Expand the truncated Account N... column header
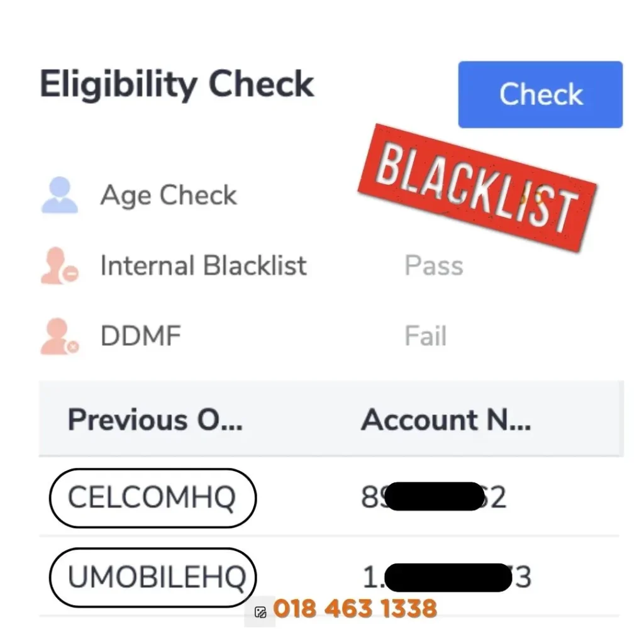 (447, 420)
